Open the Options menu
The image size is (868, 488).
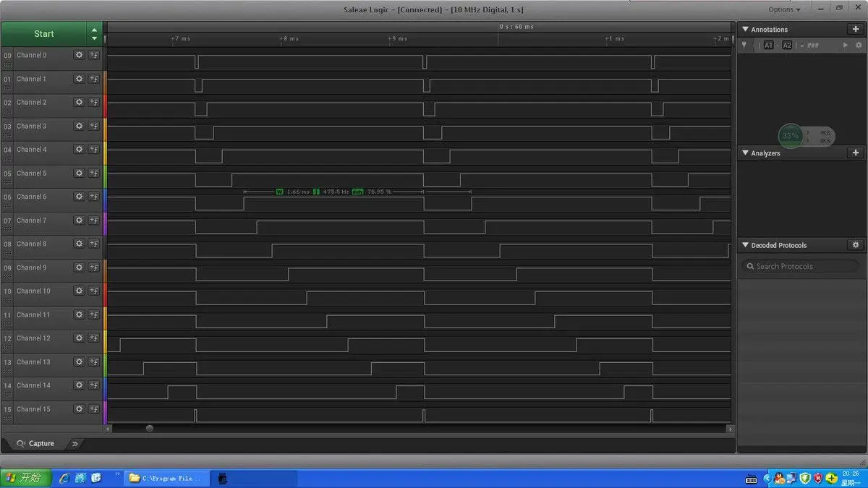784,9
